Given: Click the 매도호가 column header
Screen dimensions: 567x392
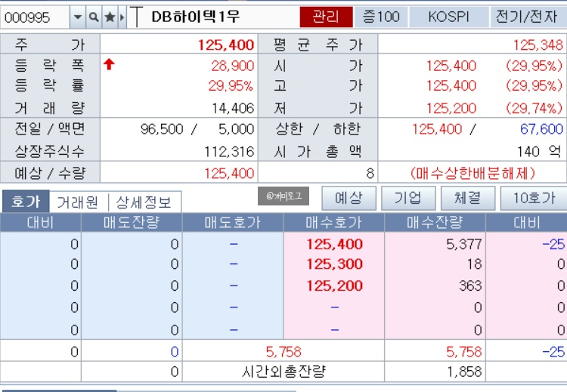Looking at the screenshot, I should [233, 223].
